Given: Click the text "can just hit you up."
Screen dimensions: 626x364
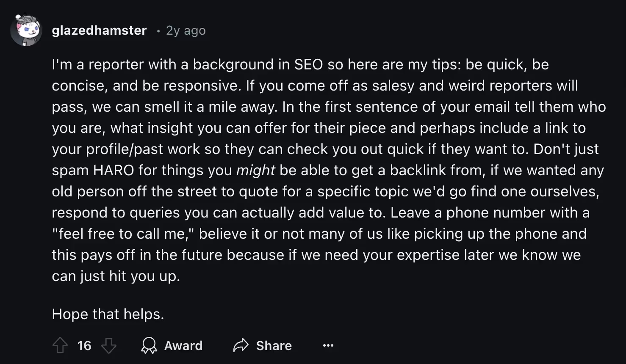Looking at the screenshot, I should 116,276.
